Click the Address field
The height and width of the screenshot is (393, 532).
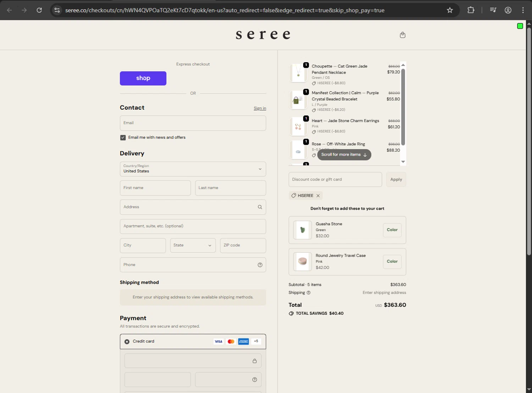click(193, 207)
